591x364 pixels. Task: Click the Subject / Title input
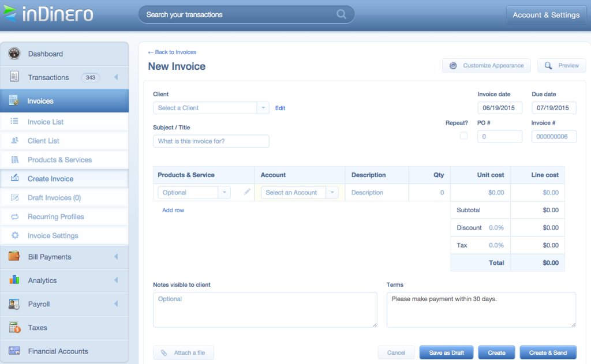click(x=211, y=141)
